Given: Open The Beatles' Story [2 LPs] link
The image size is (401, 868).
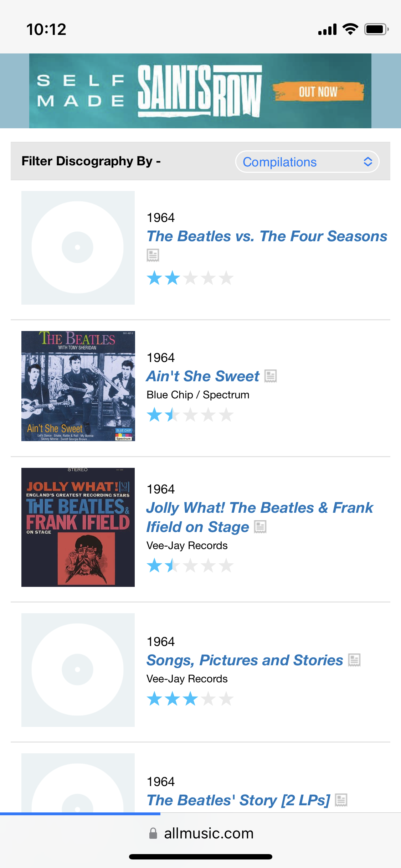Looking at the screenshot, I should tap(238, 800).
